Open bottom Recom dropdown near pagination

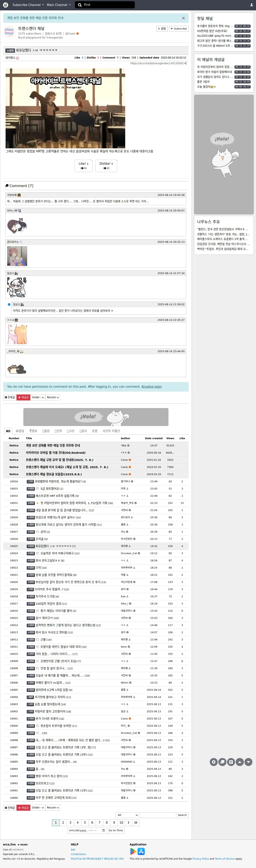(x=53, y=807)
